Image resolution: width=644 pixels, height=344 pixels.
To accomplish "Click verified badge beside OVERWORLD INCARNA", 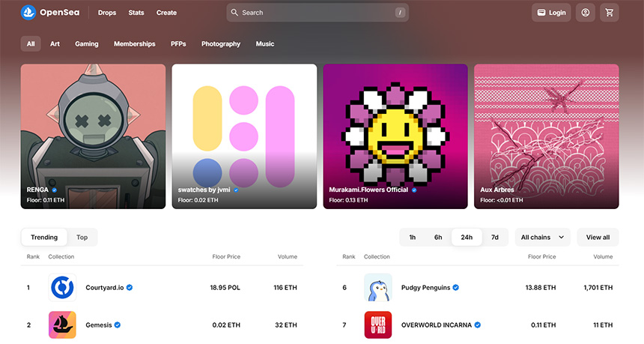I will 478,325.
